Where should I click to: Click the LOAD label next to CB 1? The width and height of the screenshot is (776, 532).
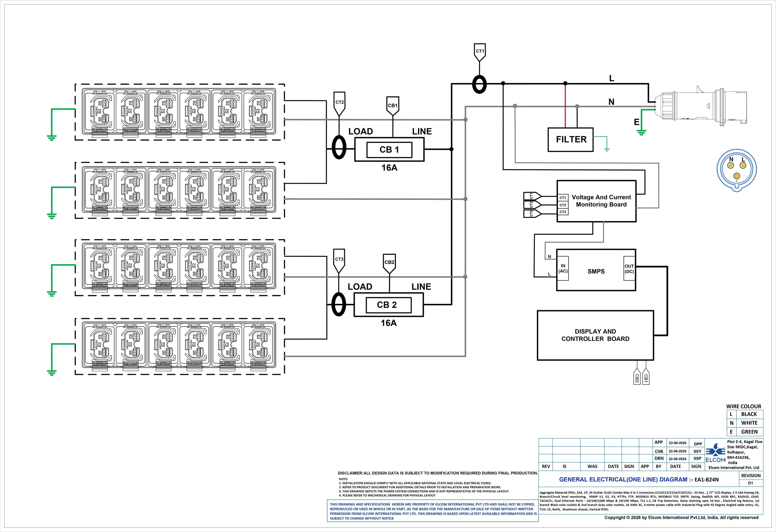[361, 131]
